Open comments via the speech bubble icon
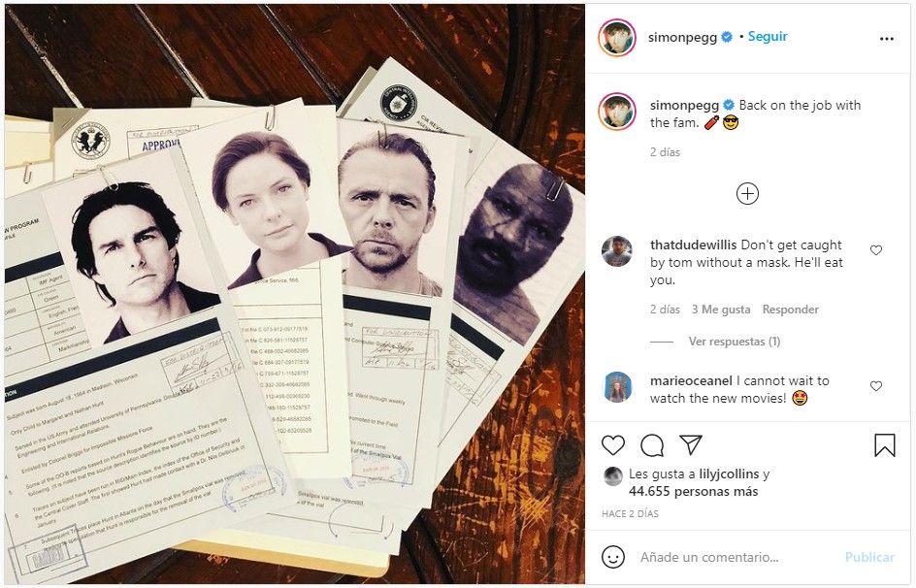 click(x=652, y=445)
